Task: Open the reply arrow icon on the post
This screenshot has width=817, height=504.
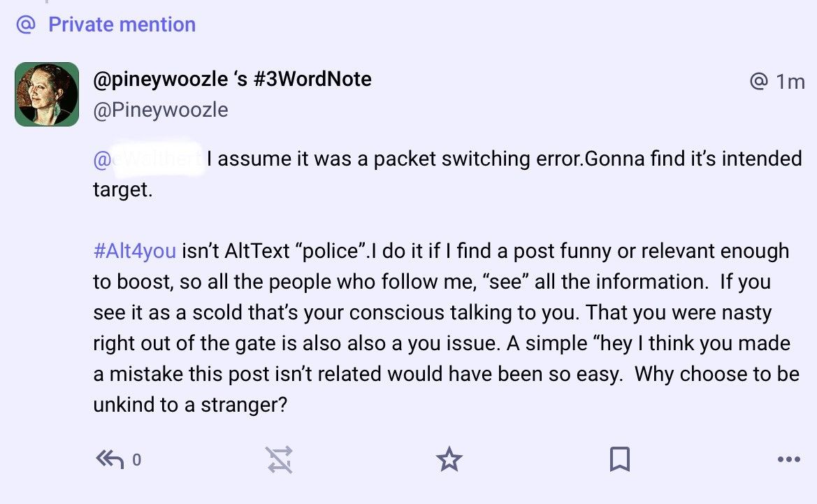Action: pyautogui.click(x=109, y=459)
